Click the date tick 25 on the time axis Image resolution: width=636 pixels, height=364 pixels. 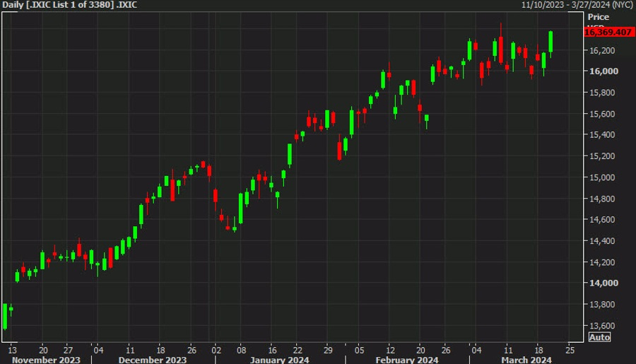[570, 350]
